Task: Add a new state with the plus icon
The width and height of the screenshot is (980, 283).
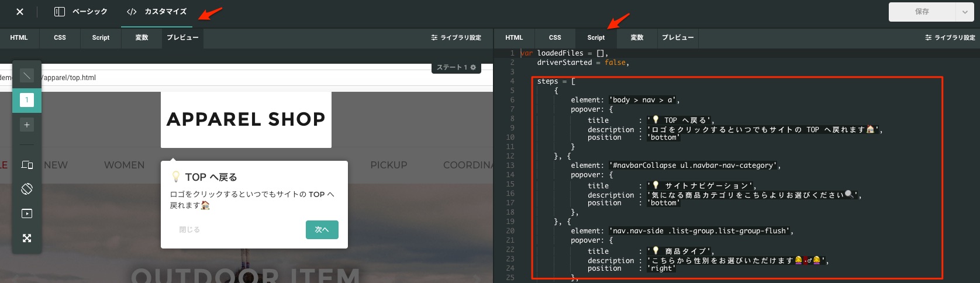Action: click(x=27, y=125)
